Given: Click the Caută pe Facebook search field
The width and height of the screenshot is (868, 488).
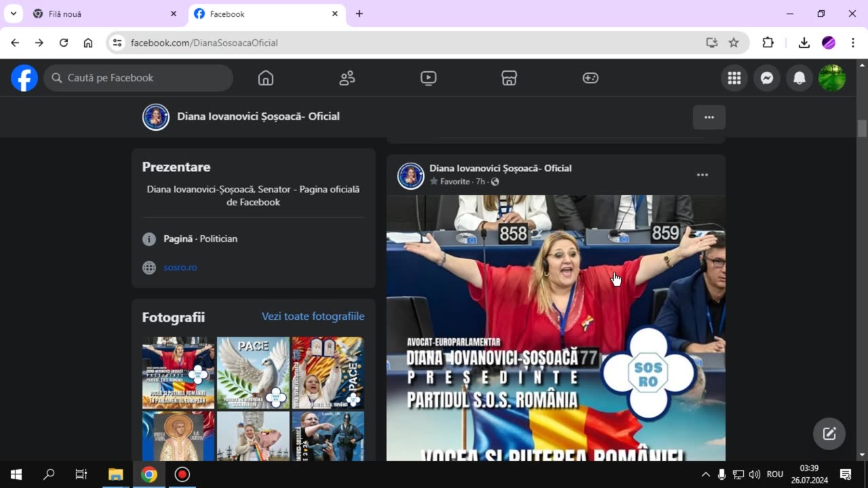Looking at the screenshot, I should coord(138,78).
